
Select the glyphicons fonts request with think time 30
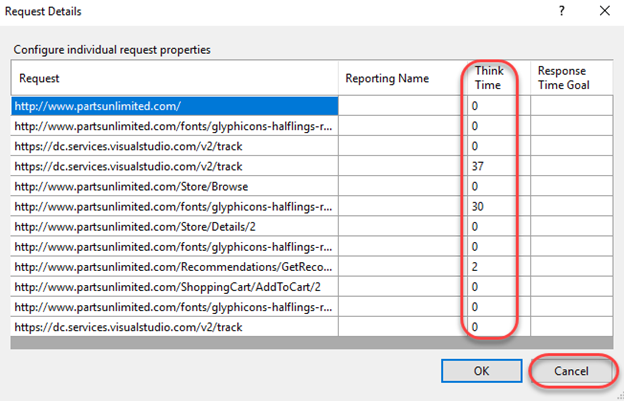click(x=175, y=206)
